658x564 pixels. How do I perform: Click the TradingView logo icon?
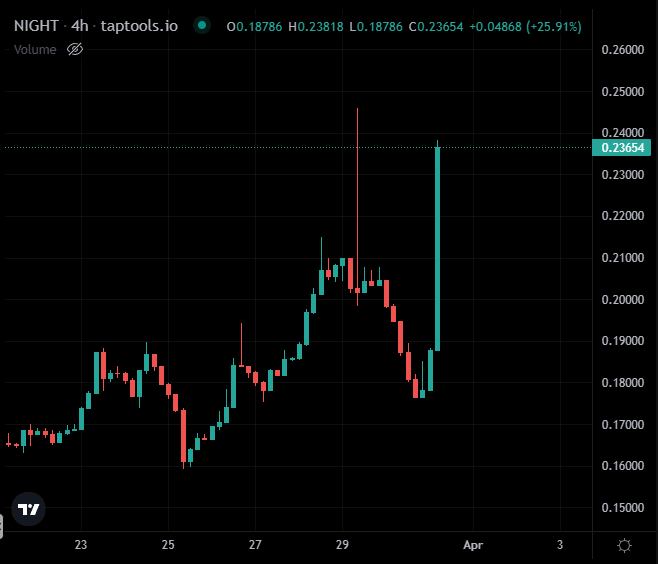(29, 509)
